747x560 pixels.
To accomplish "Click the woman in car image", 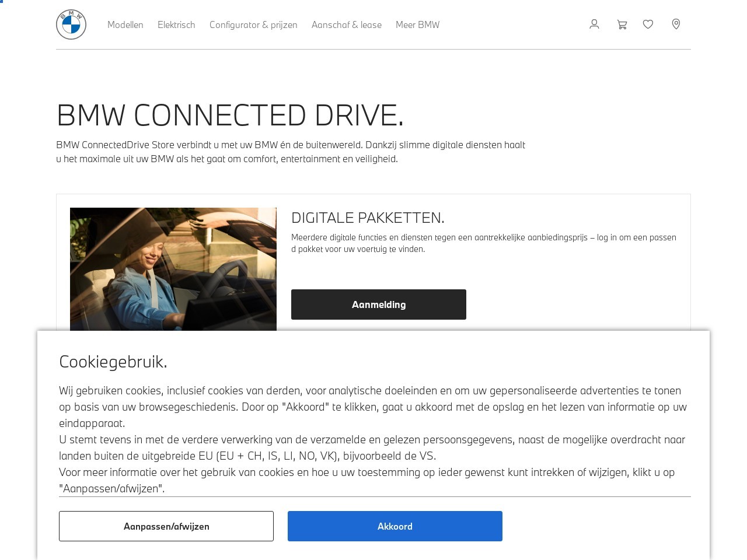I will point(173,269).
